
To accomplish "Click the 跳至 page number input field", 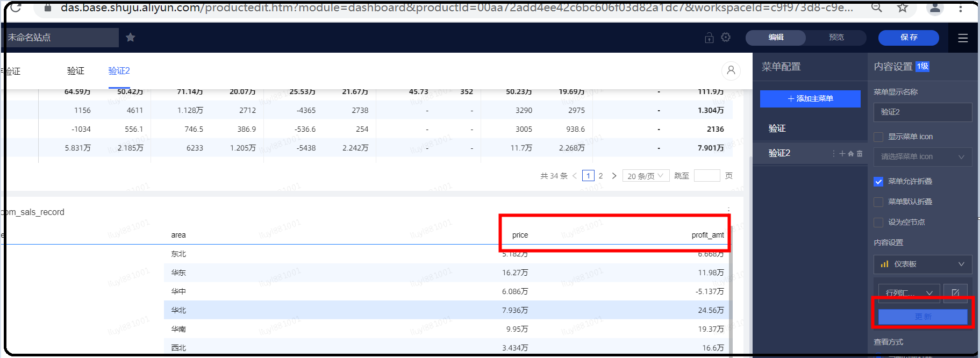I will click(x=706, y=176).
